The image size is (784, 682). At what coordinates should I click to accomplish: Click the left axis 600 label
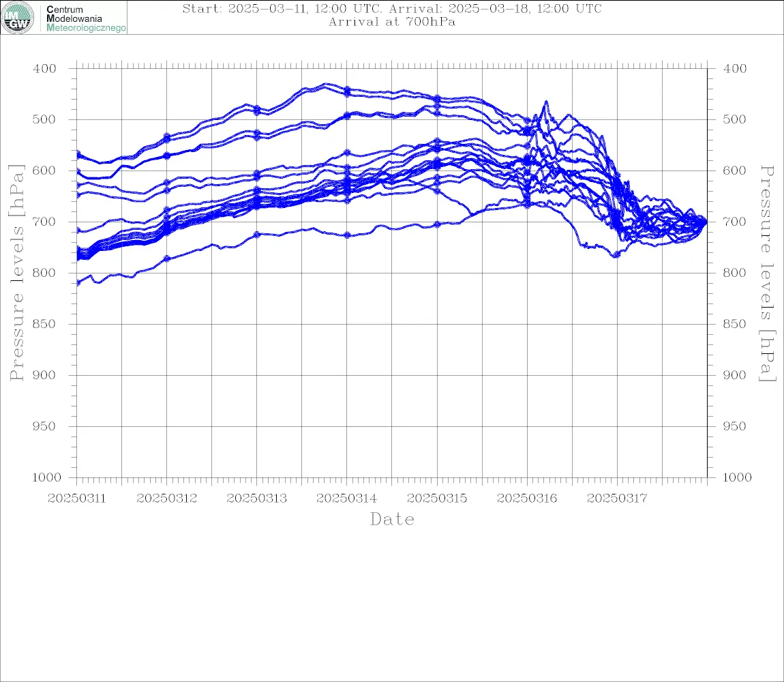coord(44,170)
